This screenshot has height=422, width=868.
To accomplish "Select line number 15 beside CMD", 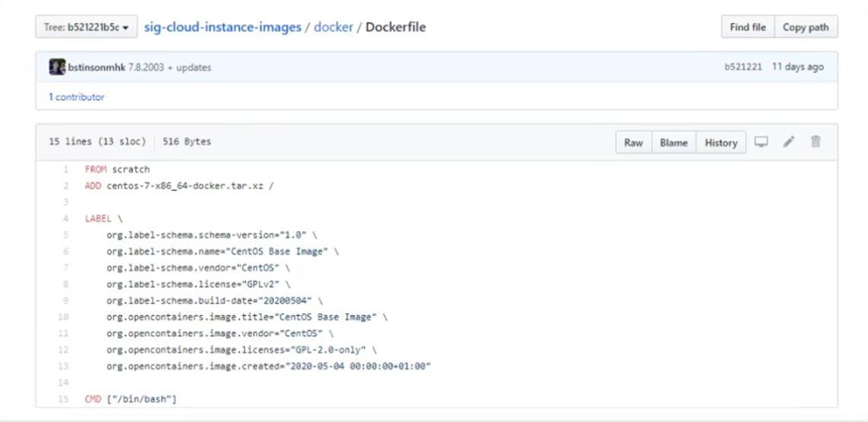I will pos(65,399).
